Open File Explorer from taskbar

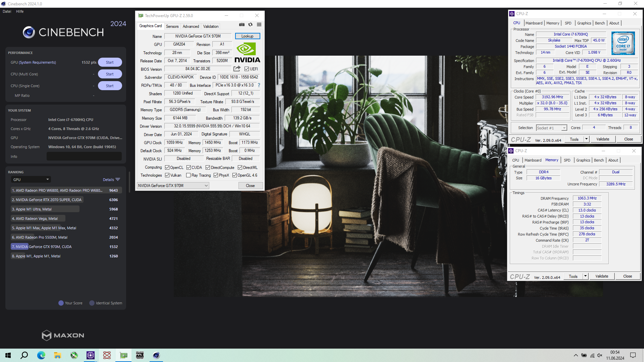point(57,355)
